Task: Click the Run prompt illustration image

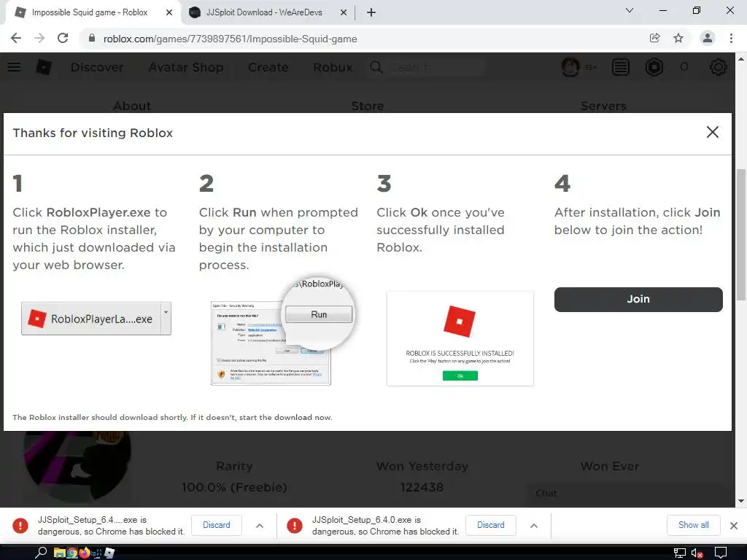Action: click(283, 332)
